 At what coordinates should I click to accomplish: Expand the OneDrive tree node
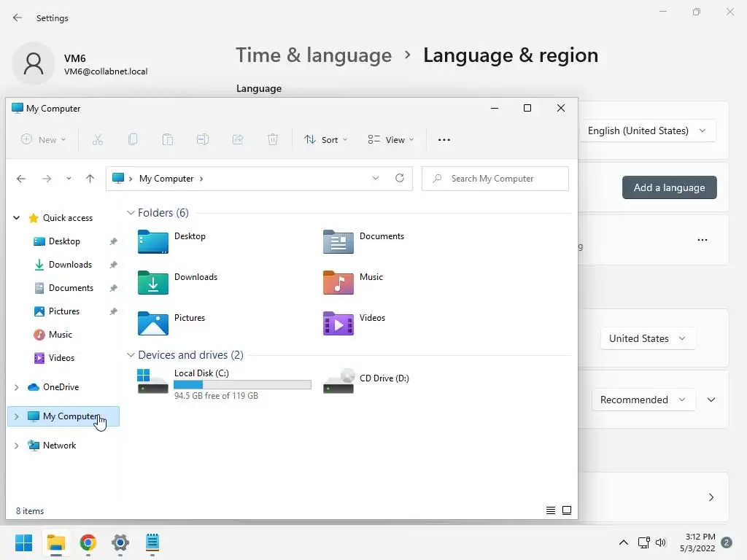tap(16, 387)
